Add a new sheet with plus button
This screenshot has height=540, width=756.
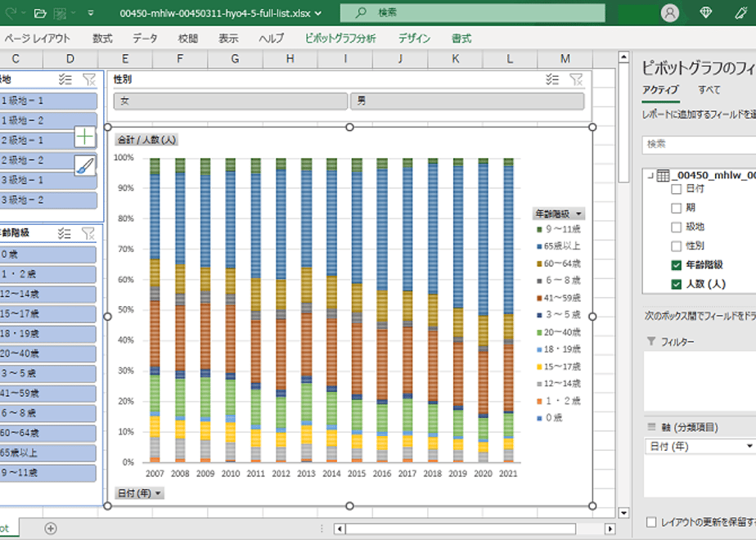[x=50, y=529]
